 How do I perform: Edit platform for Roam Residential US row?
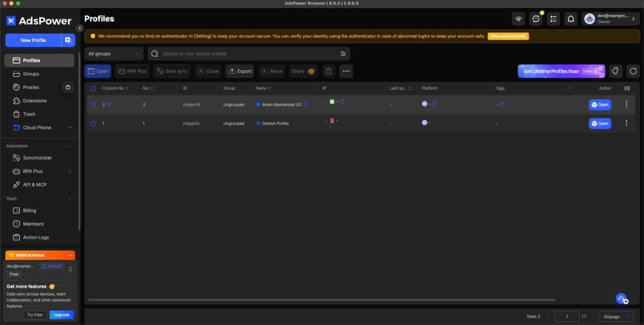pyautogui.click(x=434, y=104)
